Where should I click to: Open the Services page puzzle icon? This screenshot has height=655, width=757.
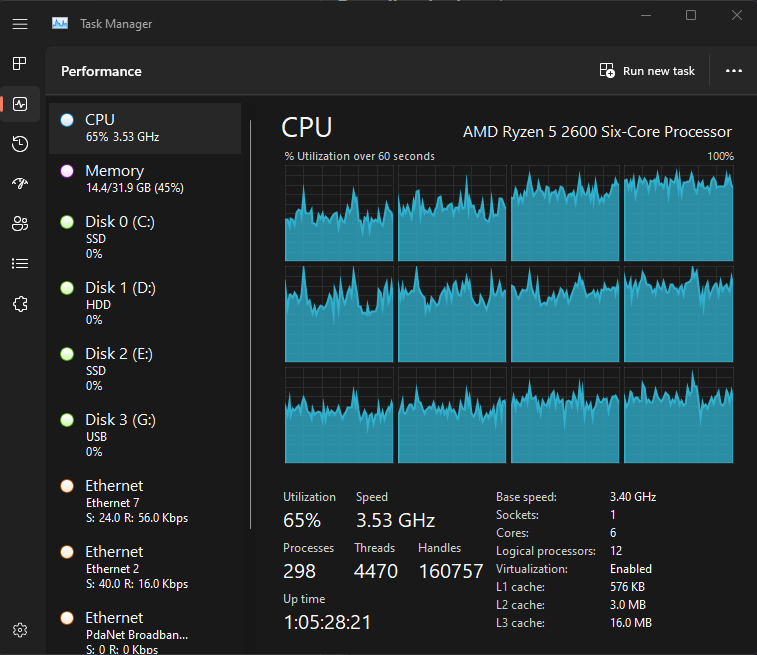click(x=20, y=304)
